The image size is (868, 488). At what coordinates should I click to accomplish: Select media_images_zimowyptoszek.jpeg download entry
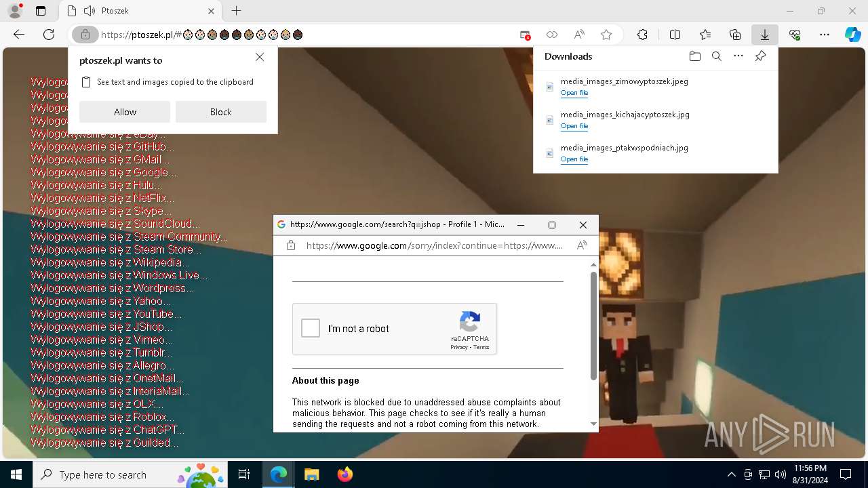[656, 87]
